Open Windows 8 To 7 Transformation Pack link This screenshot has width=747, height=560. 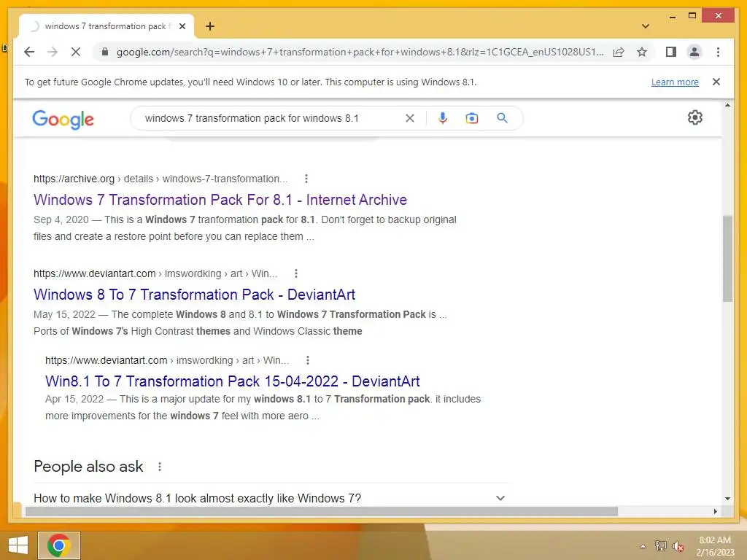click(194, 295)
